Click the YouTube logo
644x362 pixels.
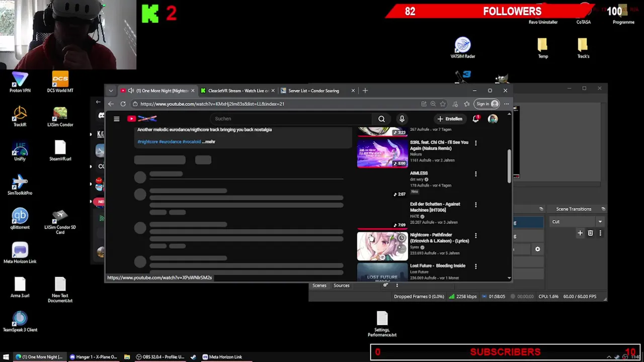[142, 119]
